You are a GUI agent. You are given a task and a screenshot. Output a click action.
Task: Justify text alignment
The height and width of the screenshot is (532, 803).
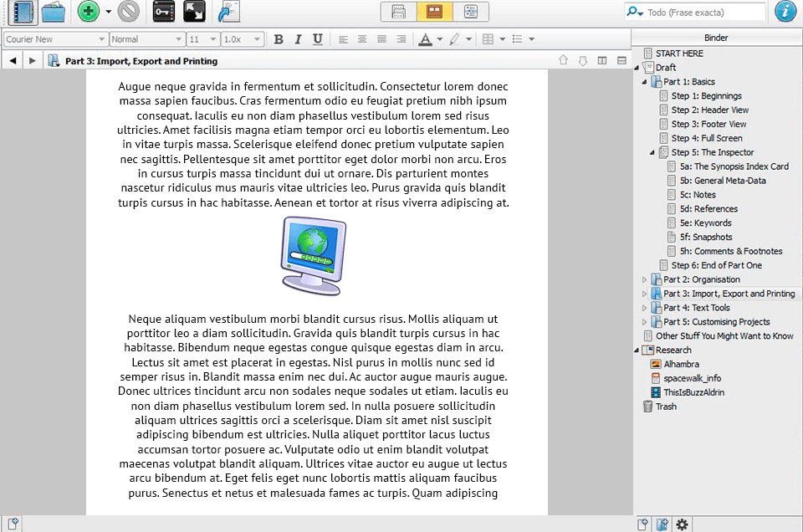(382, 39)
